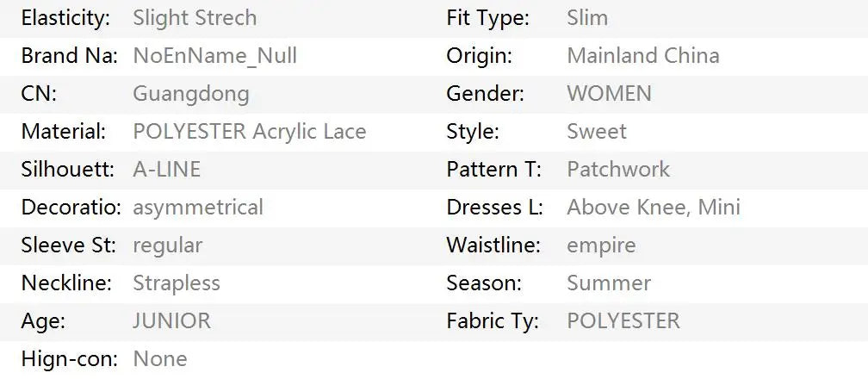This screenshot has width=868, height=379.
Task: Click the A-LINE silhouette value
Action: [166, 170]
